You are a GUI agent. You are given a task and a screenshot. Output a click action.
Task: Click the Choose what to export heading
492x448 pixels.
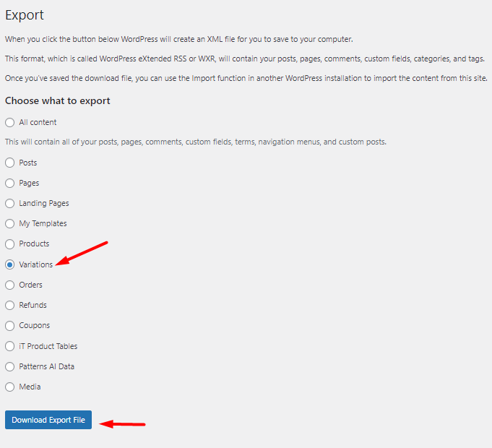[57, 100]
